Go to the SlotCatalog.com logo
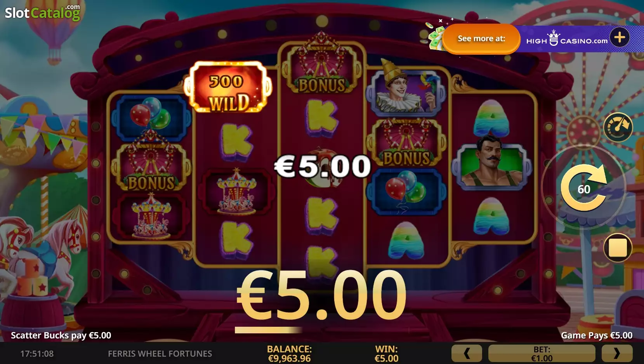Screen dimensions: 644x364 coord(42,12)
